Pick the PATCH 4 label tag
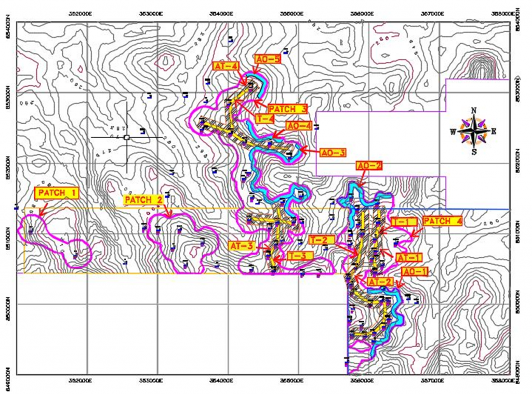This screenshot has height=395, width=532. tap(442, 220)
